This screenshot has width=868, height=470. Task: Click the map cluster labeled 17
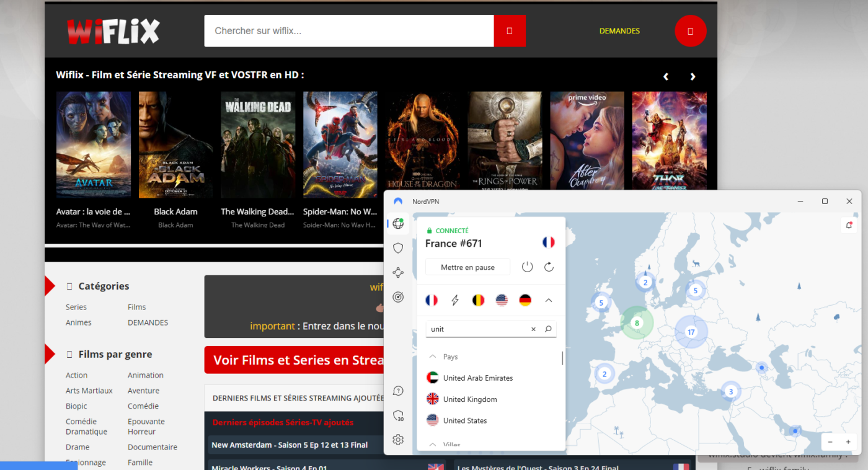click(691, 332)
